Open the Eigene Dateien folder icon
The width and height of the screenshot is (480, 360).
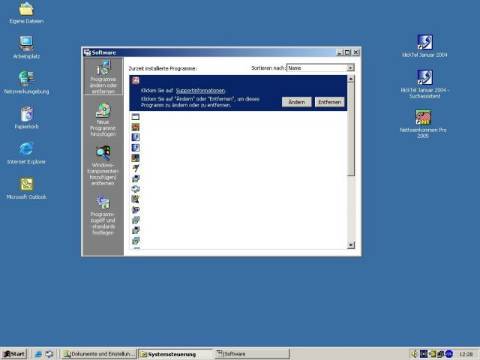pyautogui.click(x=26, y=13)
